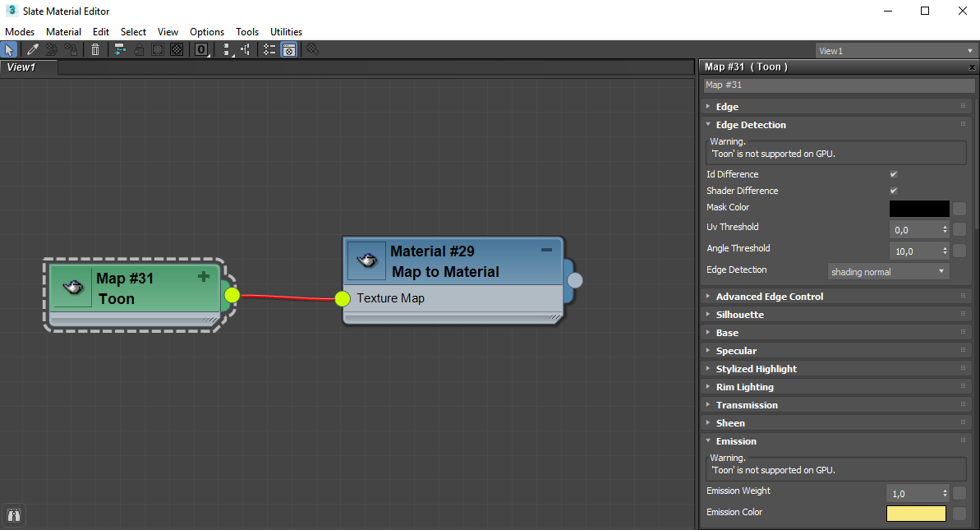Image resolution: width=980 pixels, height=530 pixels.
Task: Collapse the Edge Detection rollout
Action: [835, 125]
